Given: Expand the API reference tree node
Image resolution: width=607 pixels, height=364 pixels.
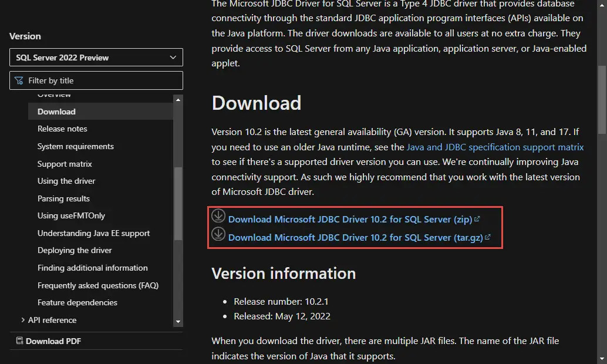Looking at the screenshot, I should click(23, 320).
